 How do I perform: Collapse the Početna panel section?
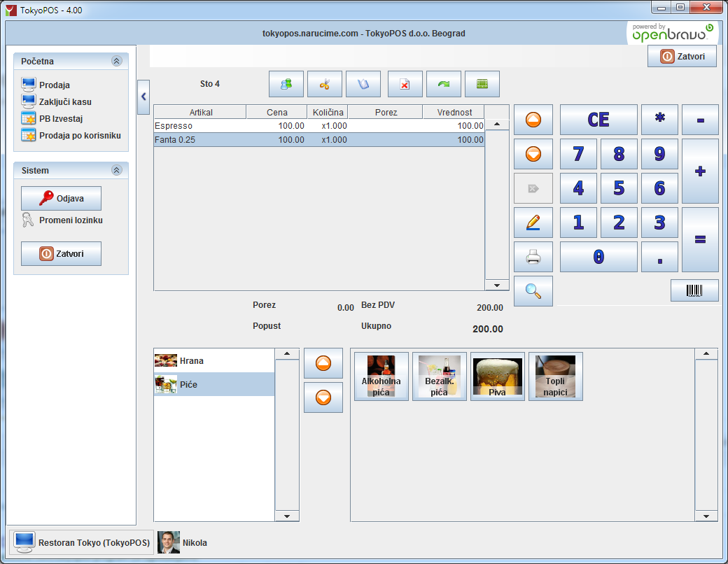click(116, 61)
